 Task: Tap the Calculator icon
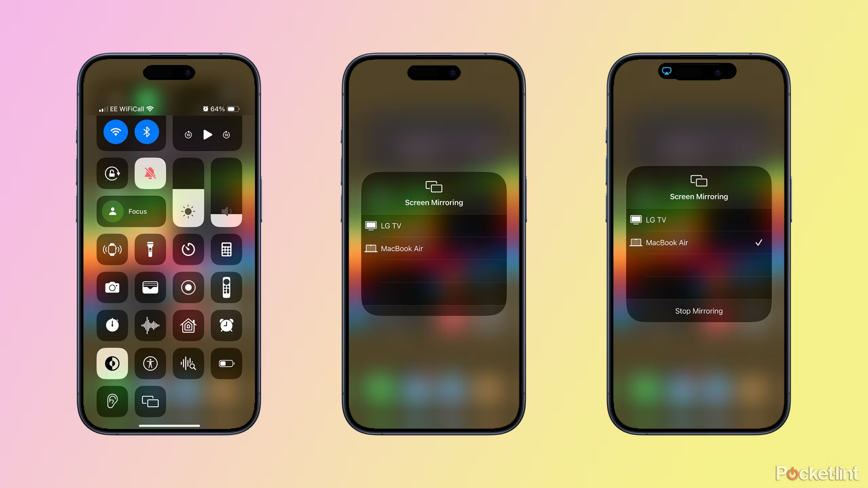point(225,250)
